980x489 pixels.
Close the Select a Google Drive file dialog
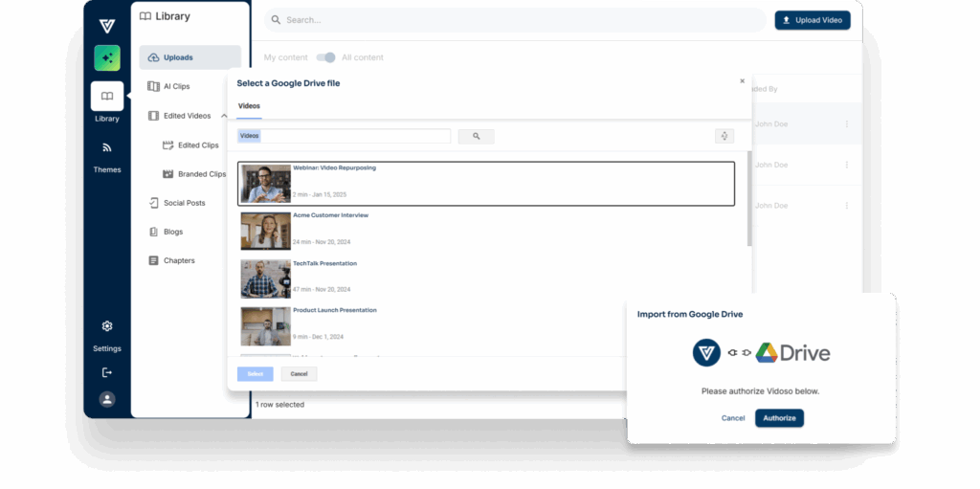point(742,81)
